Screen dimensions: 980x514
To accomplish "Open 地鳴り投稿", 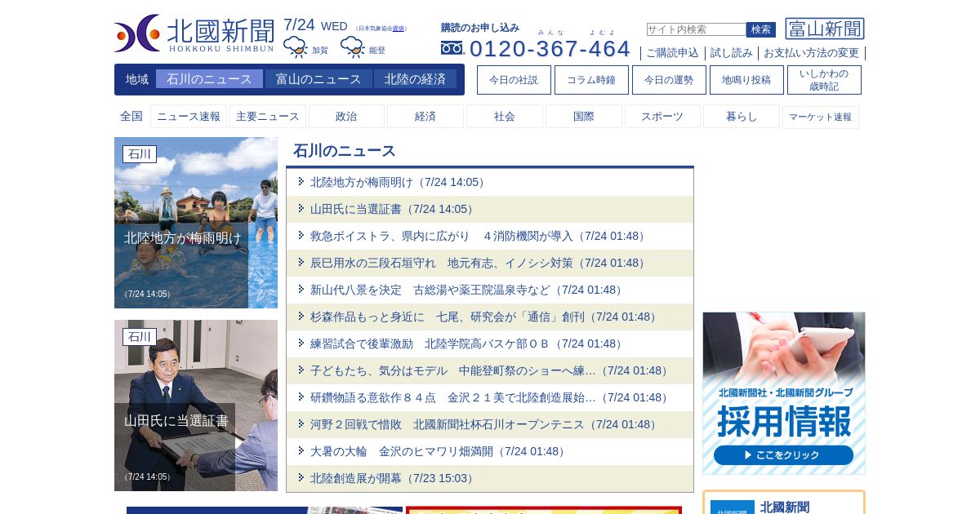I will tap(746, 80).
